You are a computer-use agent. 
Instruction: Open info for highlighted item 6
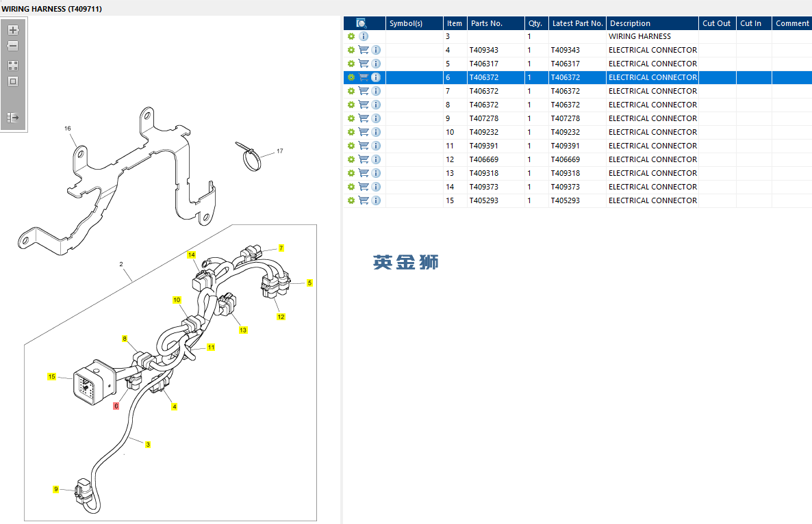[x=376, y=77]
